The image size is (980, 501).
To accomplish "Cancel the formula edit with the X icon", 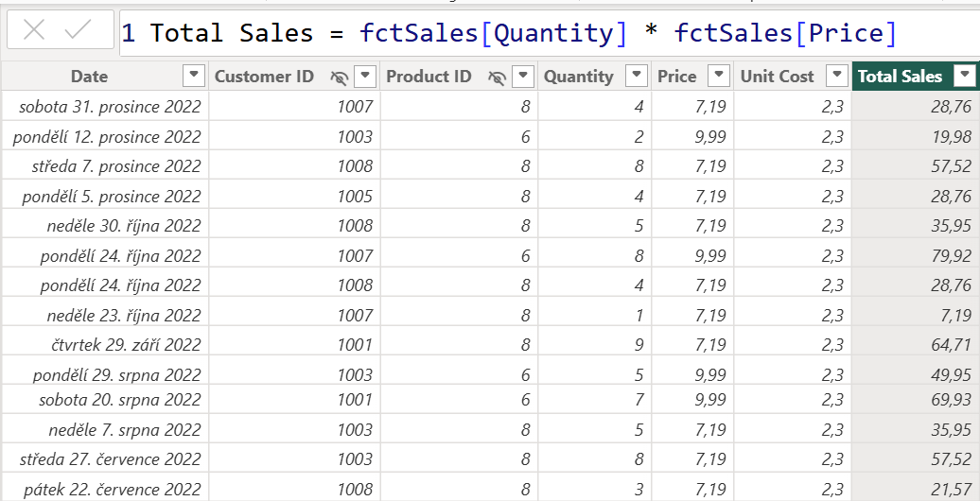I will pos(34,30).
